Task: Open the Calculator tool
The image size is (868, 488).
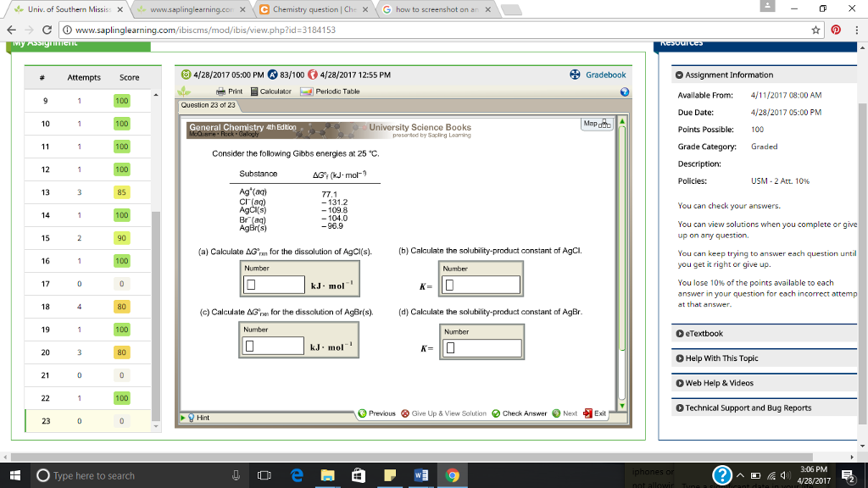Action: click(x=270, y=91)
